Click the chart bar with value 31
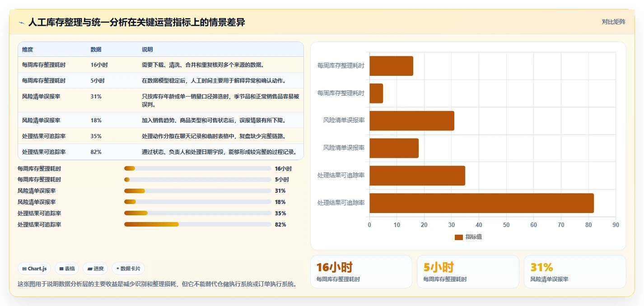This screenshot has width=644, height=306. [412, 121]
